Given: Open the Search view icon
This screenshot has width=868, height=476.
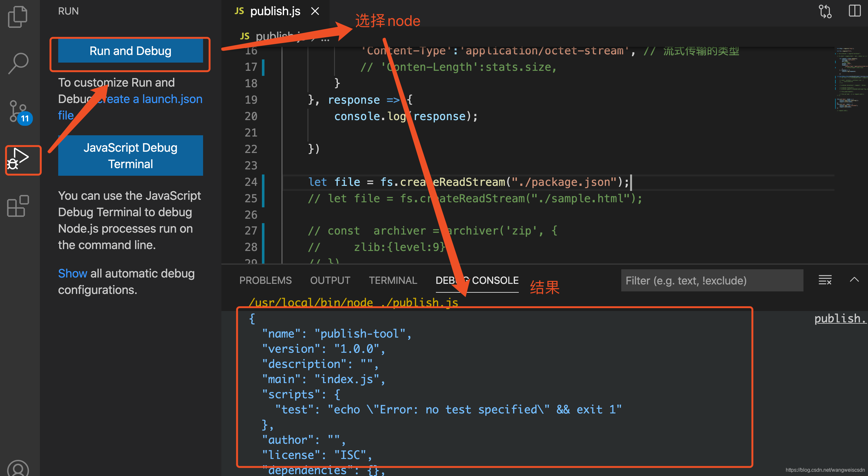Looking at the screenshot, I should point(18,63).
